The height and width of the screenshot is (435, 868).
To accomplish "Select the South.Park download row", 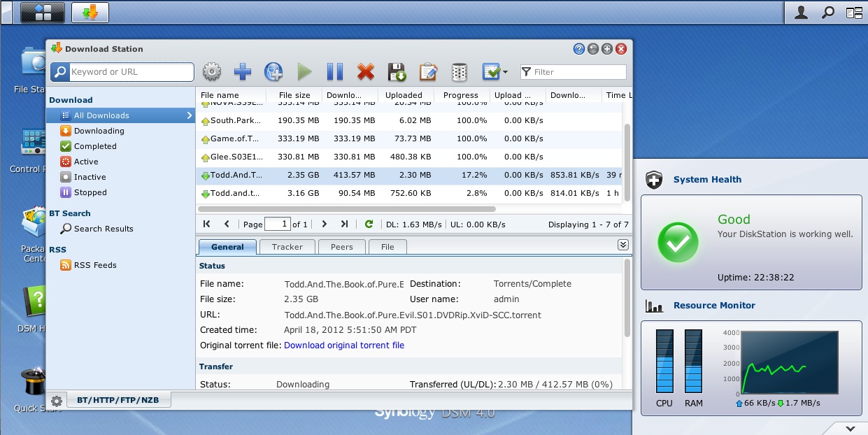I will (409, 120).
